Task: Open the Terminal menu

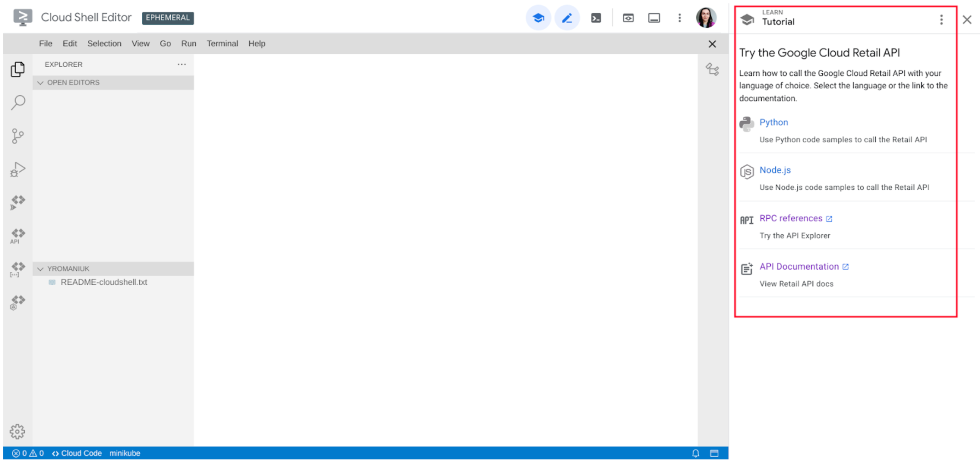Action: tap(222, 44)
